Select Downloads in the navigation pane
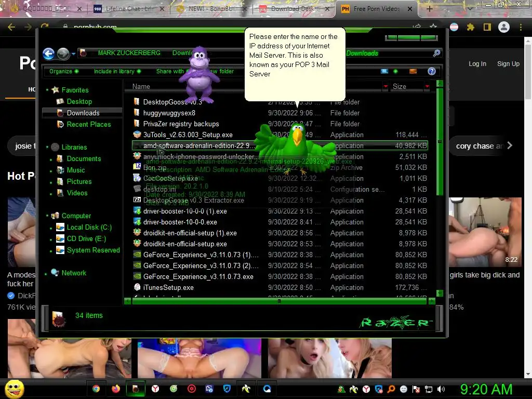The width and height of the screenshot is (532, 399). point(83,113)
